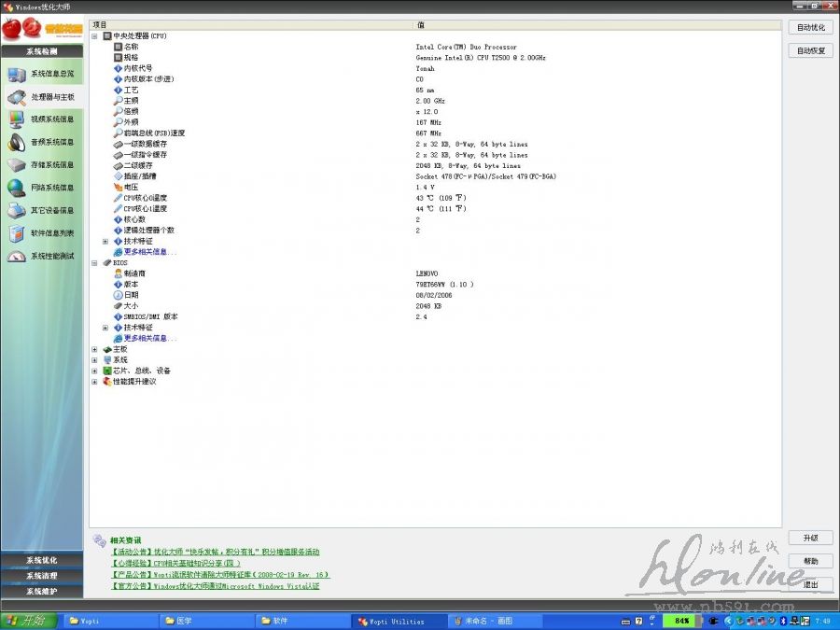Switch to the 系统优化 section tab

41,560
